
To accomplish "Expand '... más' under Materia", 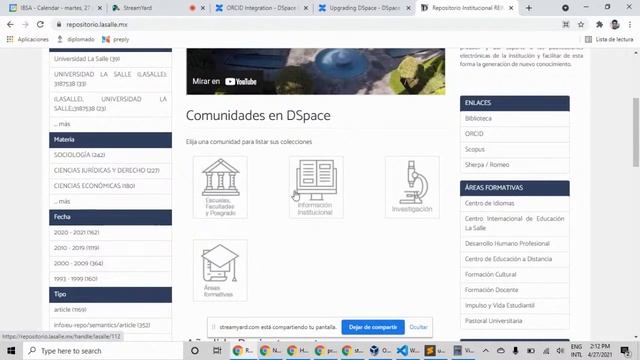I will click(62, 202).
